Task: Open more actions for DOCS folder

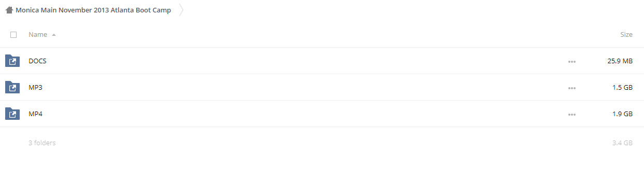Action: click(x=572, y=61)
